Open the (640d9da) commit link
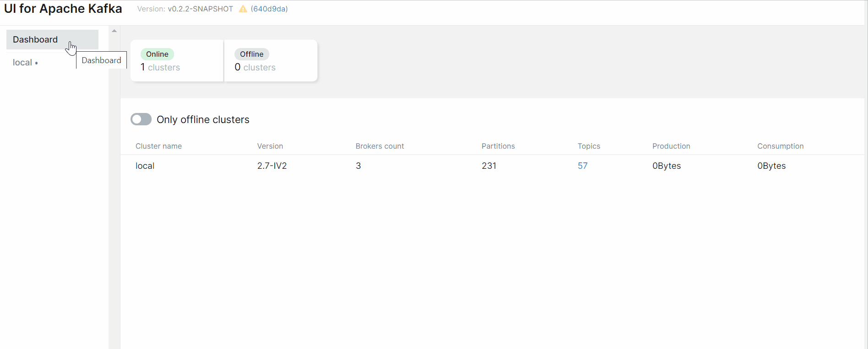The height and width of the screenshot is (349, 868). [269, 9]
